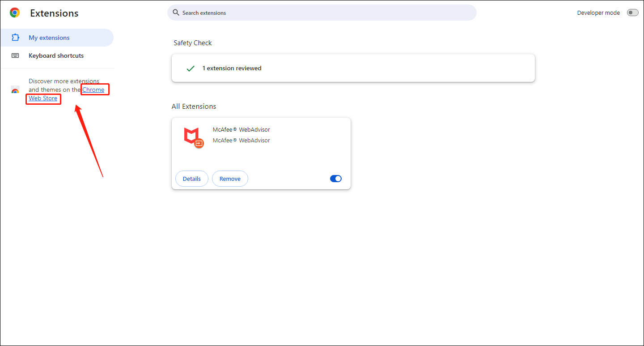
Task: Follow the Chrome Web Store link
Action: tap(93, 90)
